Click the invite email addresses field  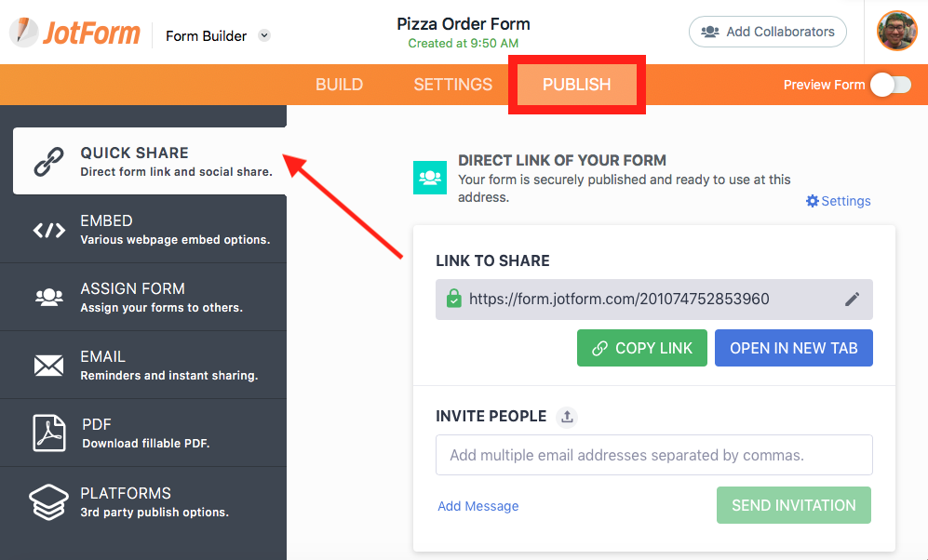[x=653, y=455]
